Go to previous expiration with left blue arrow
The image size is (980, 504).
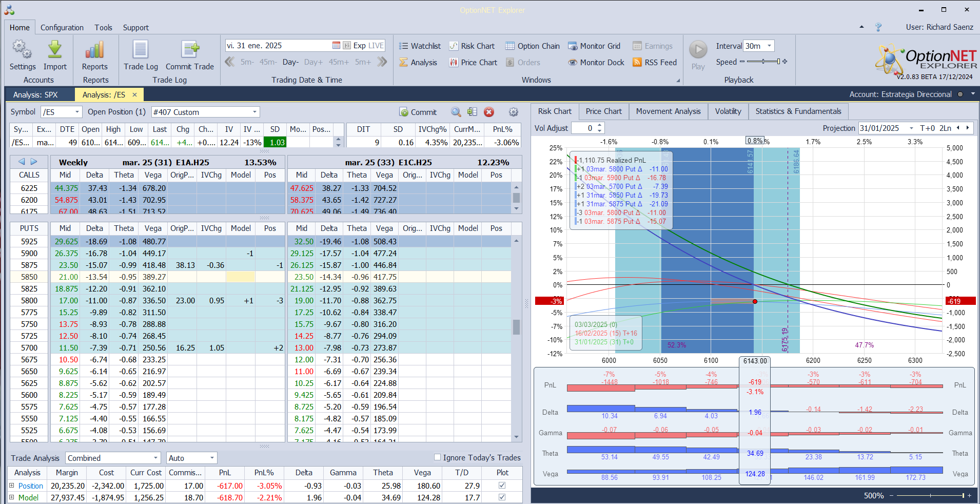click(22, 162)
